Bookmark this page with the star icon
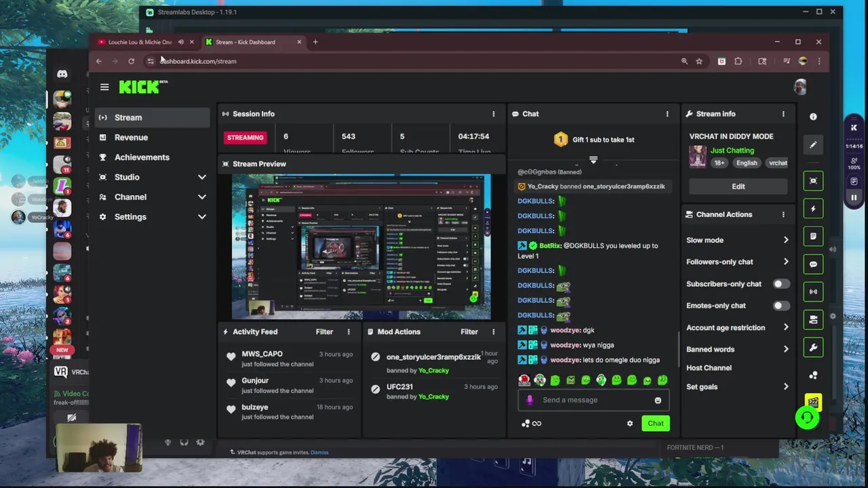This screenshot has height=488, width=868. click(x=699, y=61)
